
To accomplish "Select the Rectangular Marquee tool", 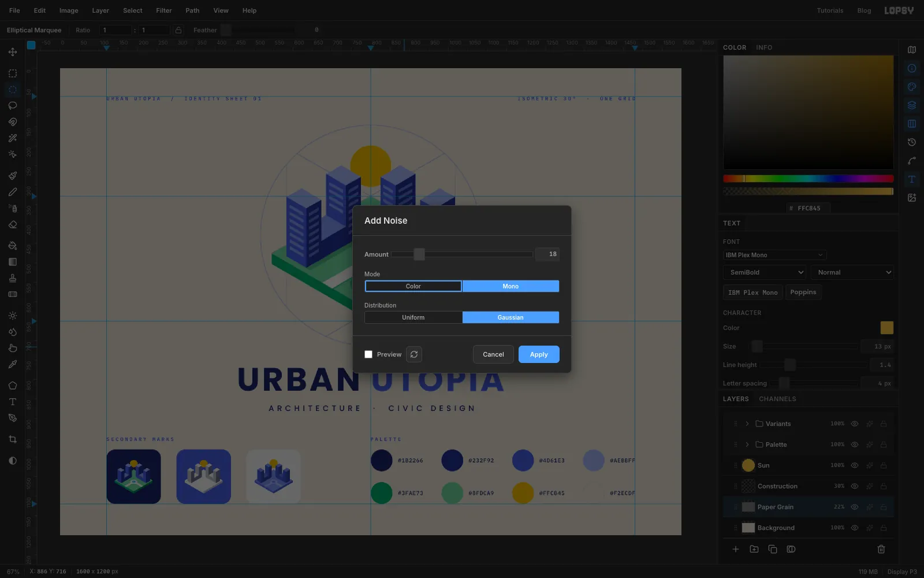I will (13, 73).
